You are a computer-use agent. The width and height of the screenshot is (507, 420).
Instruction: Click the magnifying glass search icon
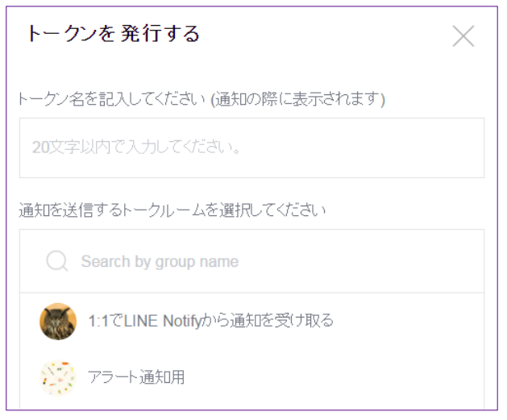(57, 261)
